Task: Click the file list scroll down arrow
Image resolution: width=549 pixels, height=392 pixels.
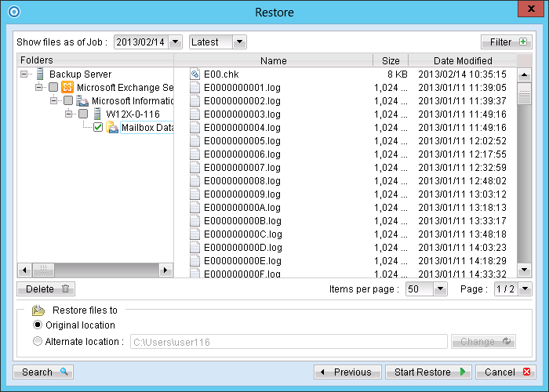Action: [x=525, y=270]
